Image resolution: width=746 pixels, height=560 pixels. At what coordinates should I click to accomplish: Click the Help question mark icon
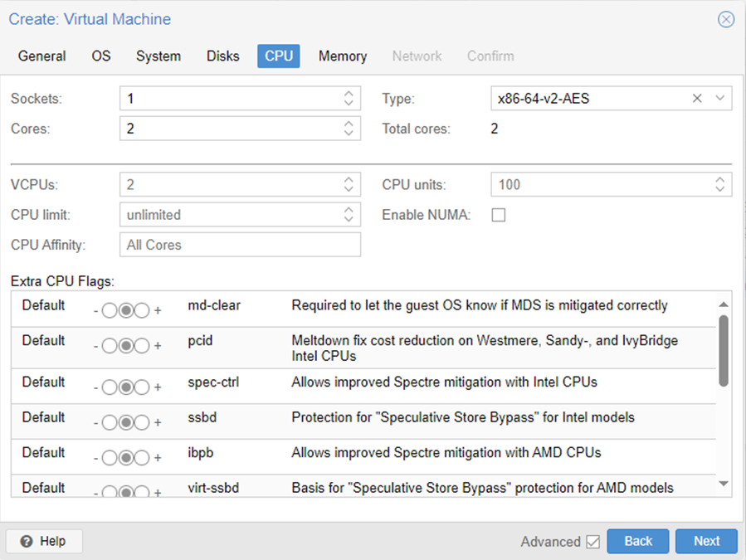(x=25, y=541)
